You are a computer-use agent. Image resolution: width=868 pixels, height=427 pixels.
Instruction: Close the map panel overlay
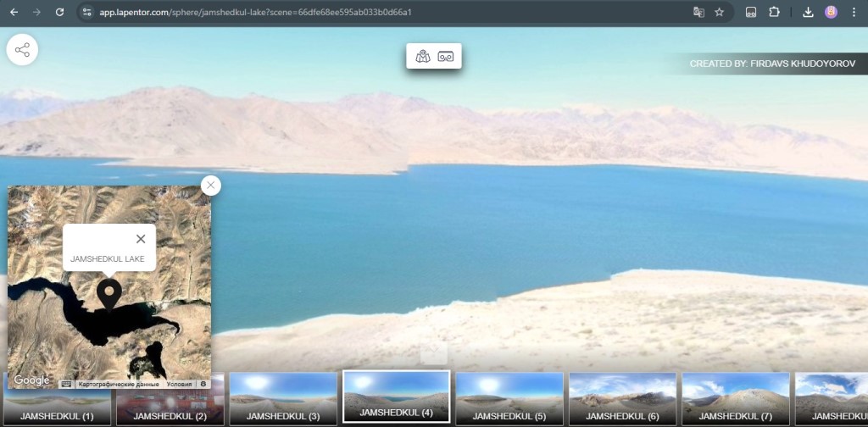(x=211, y=185)
